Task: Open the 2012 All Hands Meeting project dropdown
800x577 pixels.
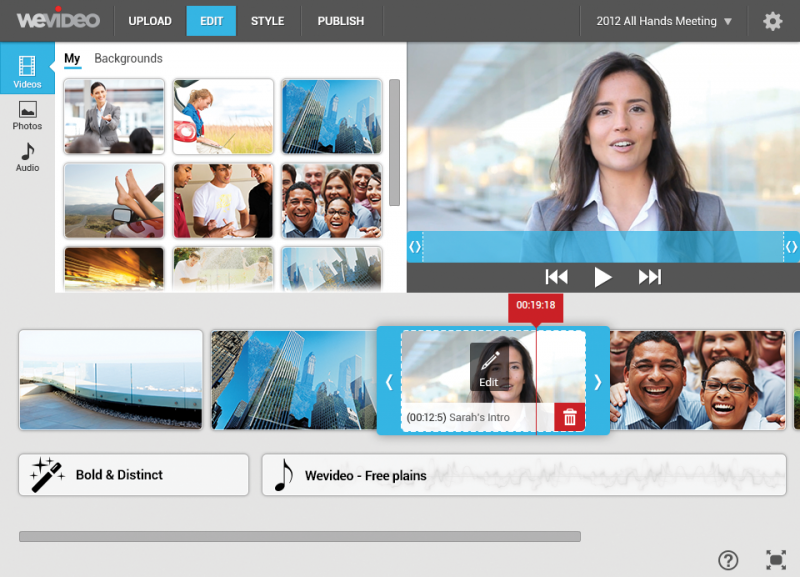Action: pyautogui.click(x=662, y=20)
